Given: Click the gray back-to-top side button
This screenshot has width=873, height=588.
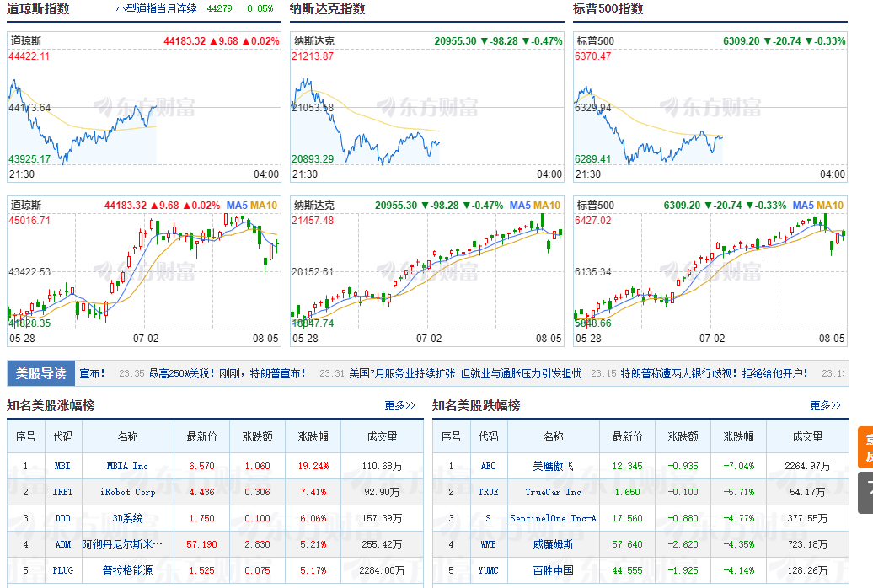Looking at the screenshot, I should [865, 492].
